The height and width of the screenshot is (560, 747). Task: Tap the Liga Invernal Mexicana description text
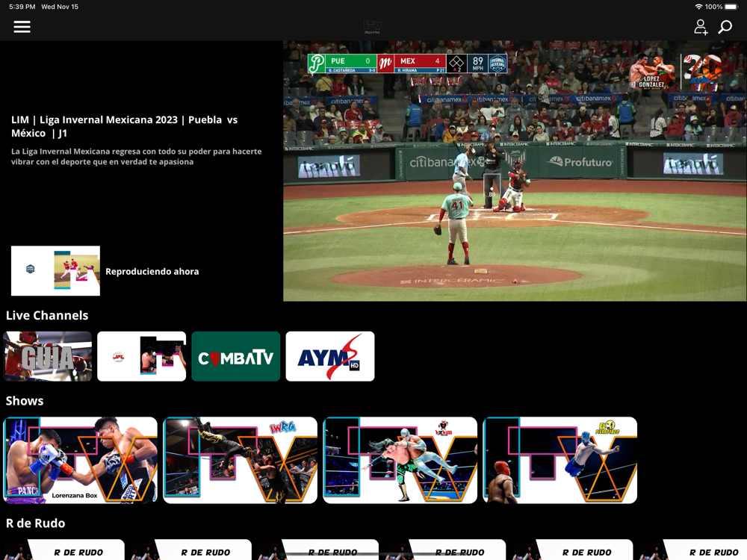(x=136, y=157)
